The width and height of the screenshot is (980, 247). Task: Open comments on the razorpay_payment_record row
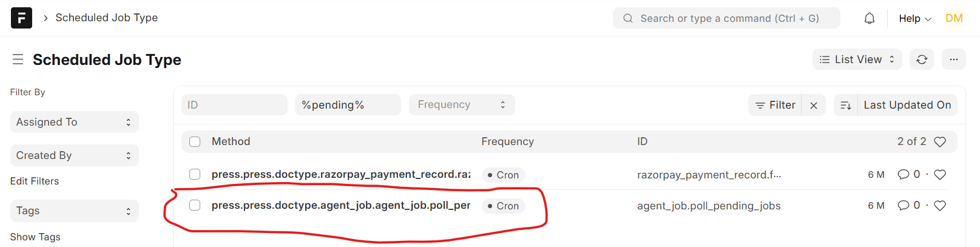[x=908, y=174]
